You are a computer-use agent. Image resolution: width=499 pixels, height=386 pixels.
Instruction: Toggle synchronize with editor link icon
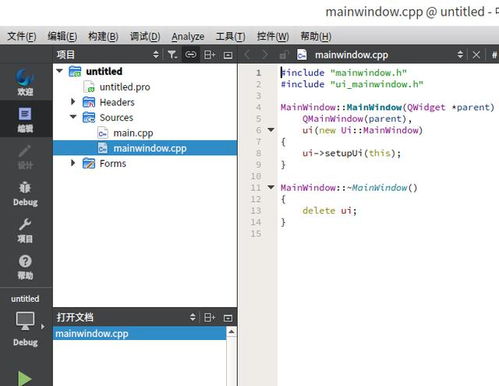point(191,54)
